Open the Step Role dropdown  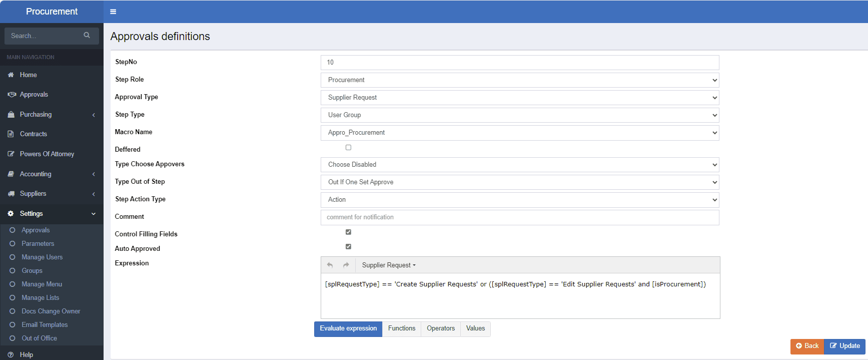point(519,80)
